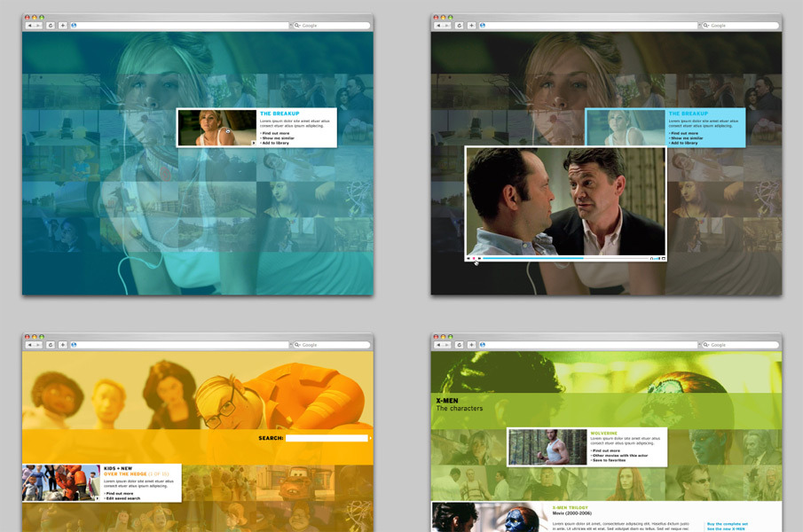This screenshot has height=532, width=803.
Task: Click the Google search field in yellow Kids window
Action: click(331, 345)
